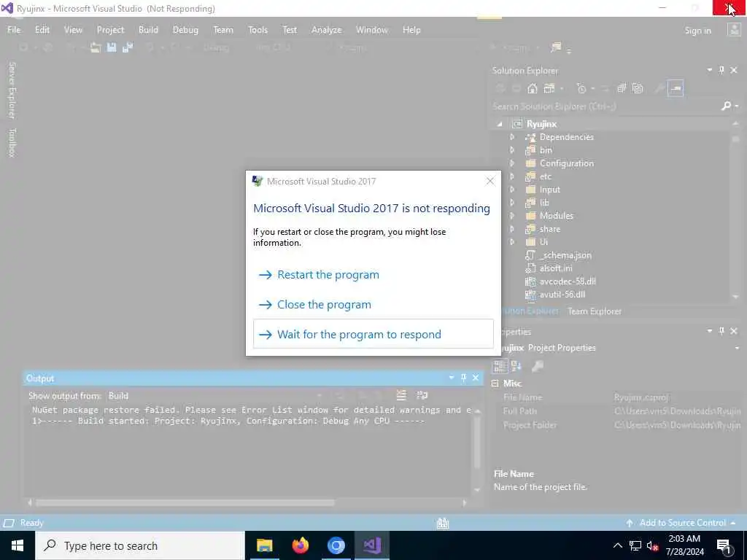Open Properties object dropdown
This screenshot has width=747, height=560.
[x=737, y=348]
